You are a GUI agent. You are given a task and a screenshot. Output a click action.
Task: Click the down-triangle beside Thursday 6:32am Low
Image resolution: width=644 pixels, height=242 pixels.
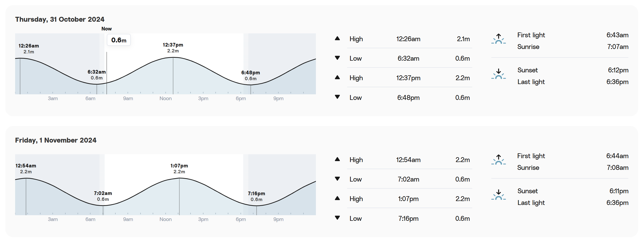pyautogui.click(x=337, y=58)
